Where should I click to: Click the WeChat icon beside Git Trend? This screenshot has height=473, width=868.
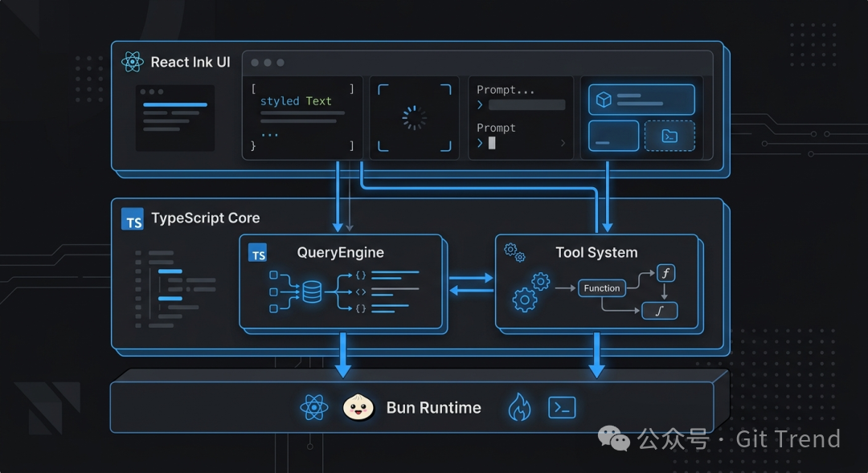coord(614,438)
